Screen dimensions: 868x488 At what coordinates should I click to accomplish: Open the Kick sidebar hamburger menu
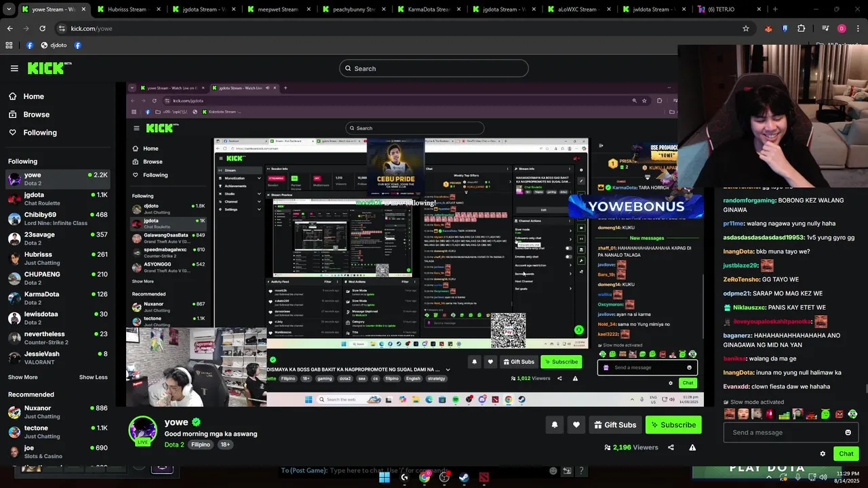click(x=14, y=68)
